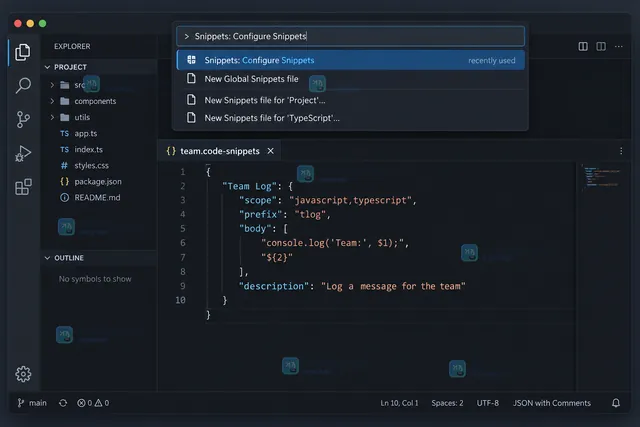Click 'UTF-8' encoding in status bar
This screenshot has width=640, height=427.
click(487, 403)
